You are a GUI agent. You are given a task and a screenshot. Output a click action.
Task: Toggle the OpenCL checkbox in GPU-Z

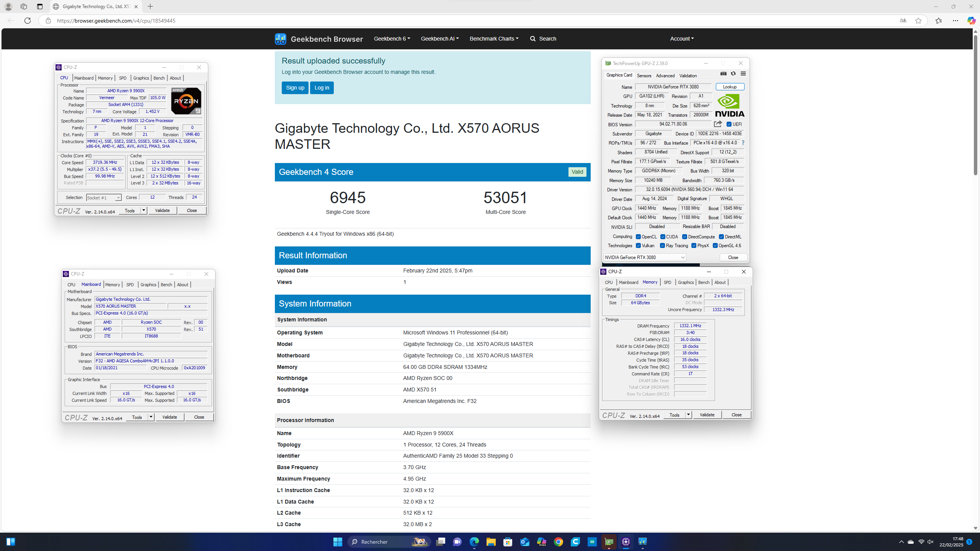point(638,237)
